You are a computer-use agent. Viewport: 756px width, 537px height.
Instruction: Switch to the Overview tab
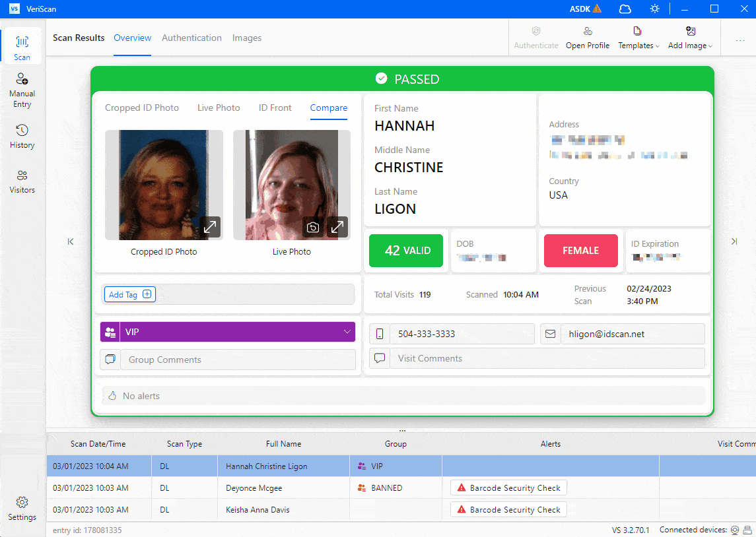point(132,38)
